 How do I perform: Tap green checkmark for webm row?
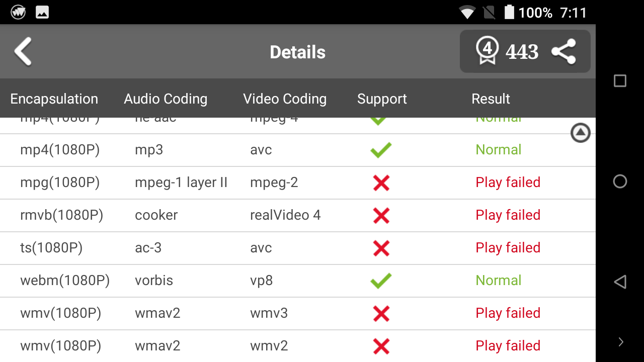(381, 281)
